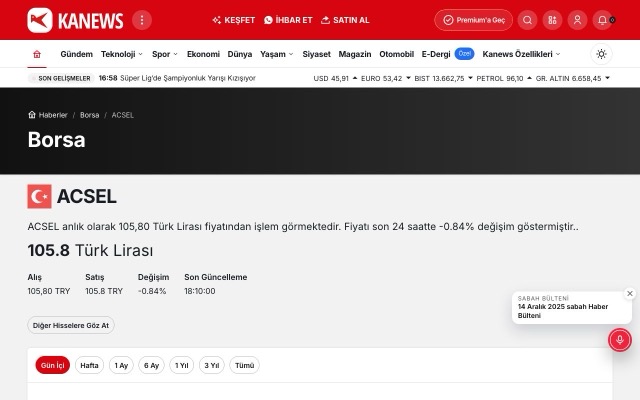Open the Süper Lig headline in ticker
Viewport: 640px width, 400px height.
pyautogui.click(x=188, y=78)
